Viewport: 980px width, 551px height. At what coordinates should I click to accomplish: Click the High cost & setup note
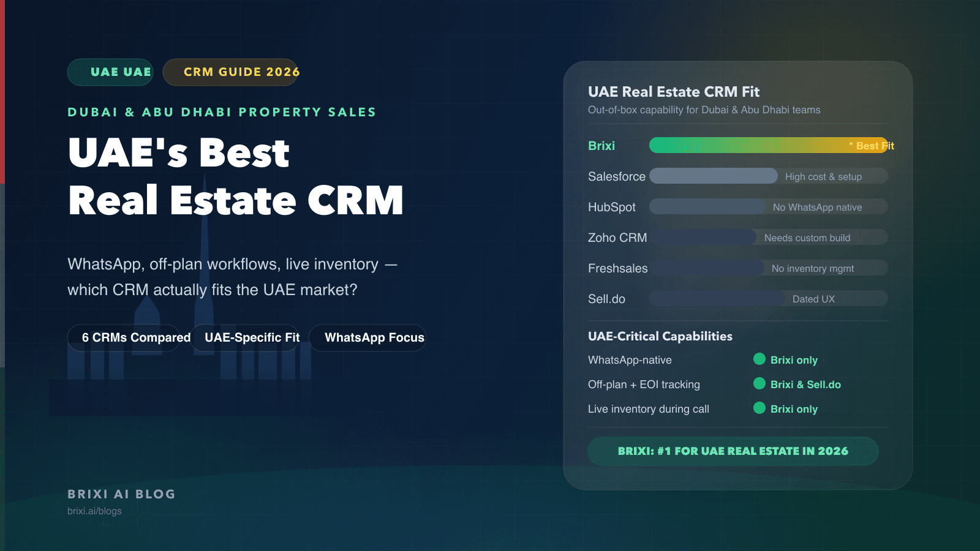pyautogui.click(x=823, y=176)
